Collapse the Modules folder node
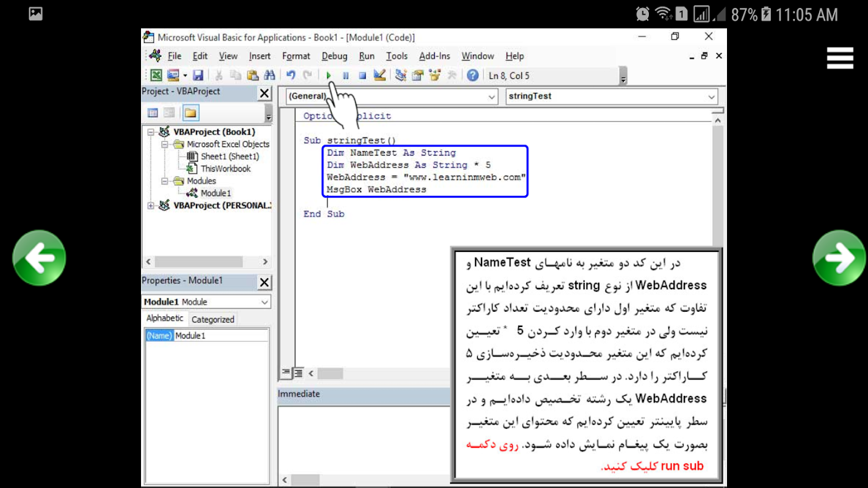Image resolution: width=868 pixels, height=488 pixels. tap(165, 181)
